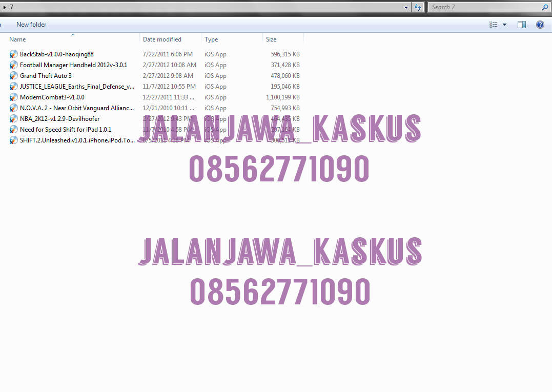Click the date 2/27/2012 10:08 AM

click(169, 65)
